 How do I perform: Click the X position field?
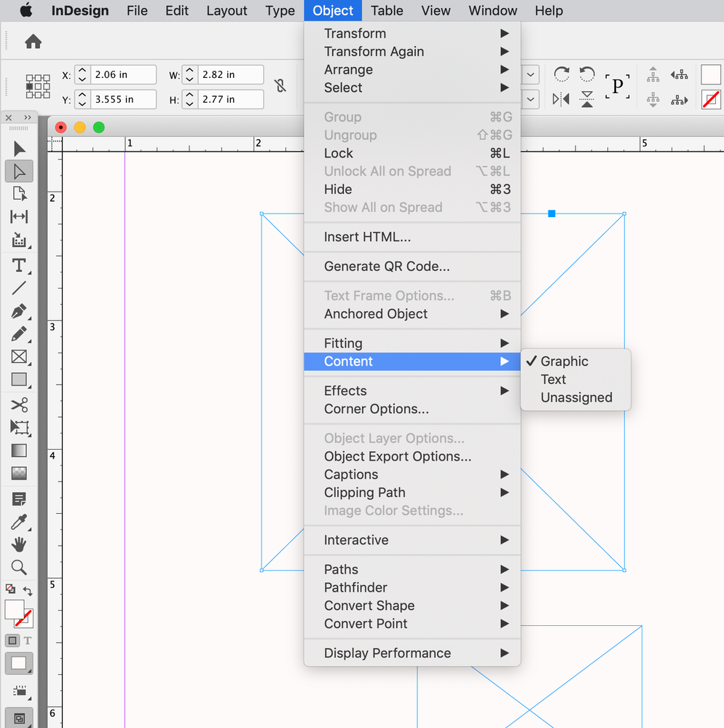coord(123,74)
